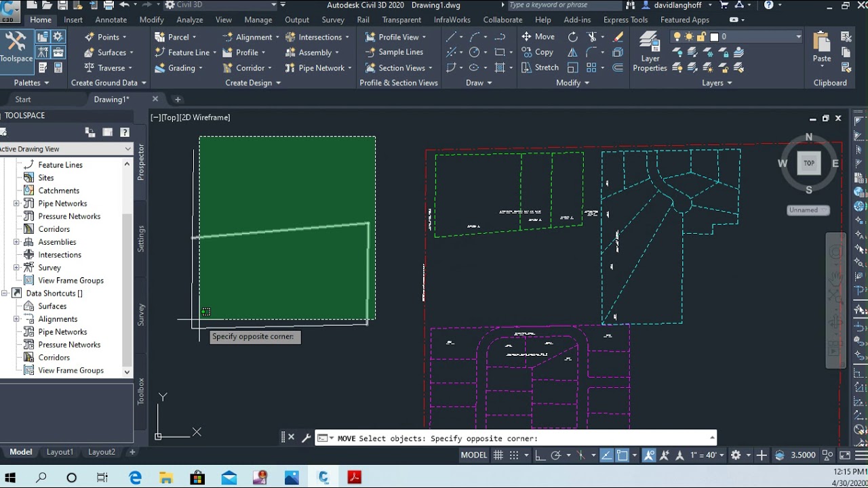
Task: Toggle MODEL space button in status bar
Action: coord(474,455)
